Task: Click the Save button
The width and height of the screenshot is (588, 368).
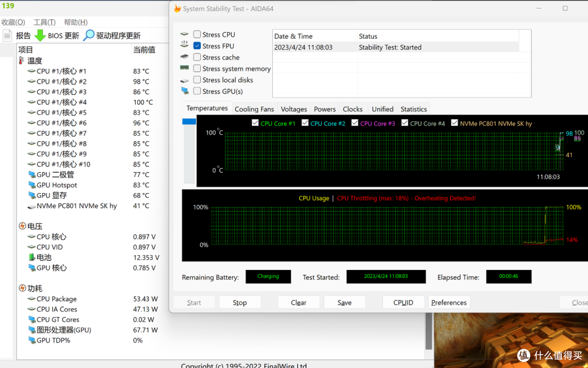Action: click(x=344, y=302)
